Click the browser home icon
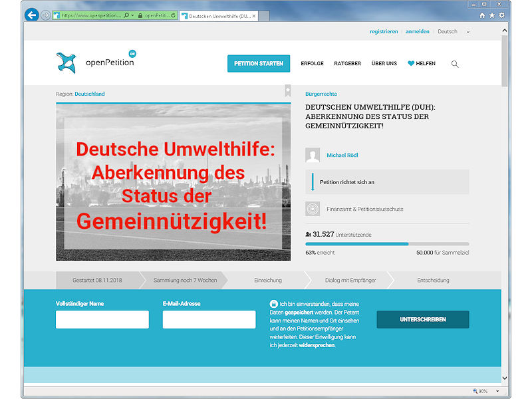Screen dimensions: 532x399 pyautogui.click(x=482, y=15)
